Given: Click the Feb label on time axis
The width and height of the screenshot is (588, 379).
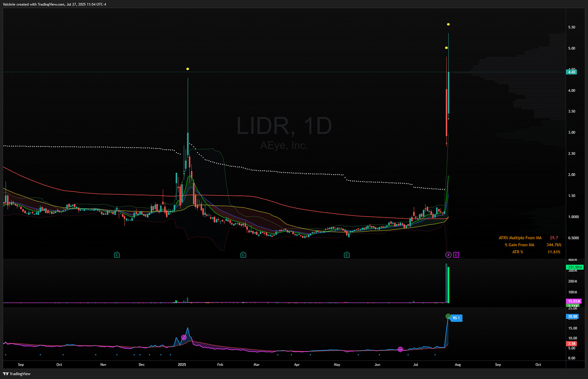Looking at the screenshot, I should (220, 364).
